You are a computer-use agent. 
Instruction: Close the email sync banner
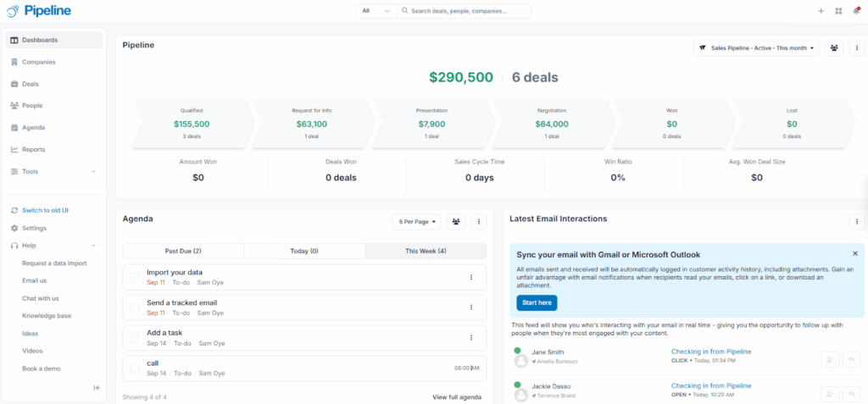click(x=854, y=253)
